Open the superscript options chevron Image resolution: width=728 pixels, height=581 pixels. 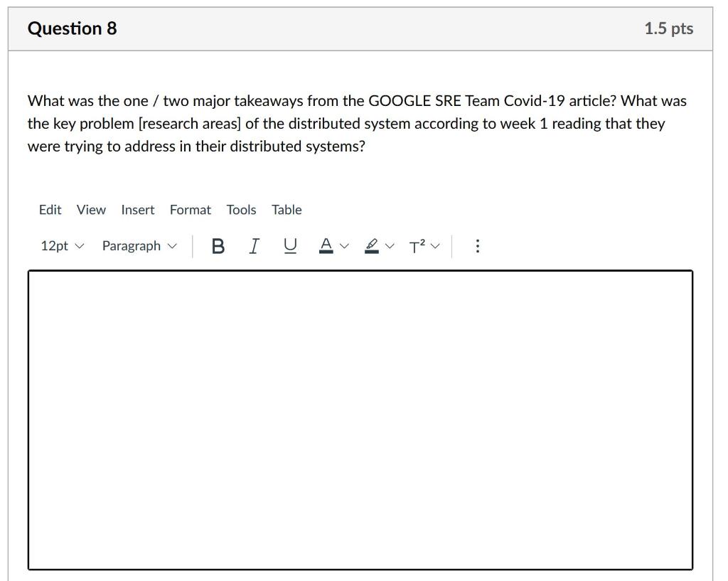(x=434, y=245)
